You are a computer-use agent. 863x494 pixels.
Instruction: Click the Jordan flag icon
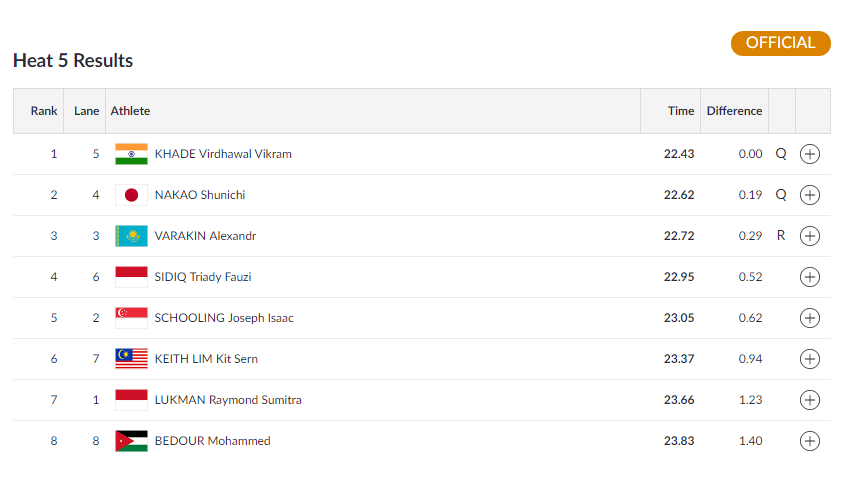coord(132,441)
